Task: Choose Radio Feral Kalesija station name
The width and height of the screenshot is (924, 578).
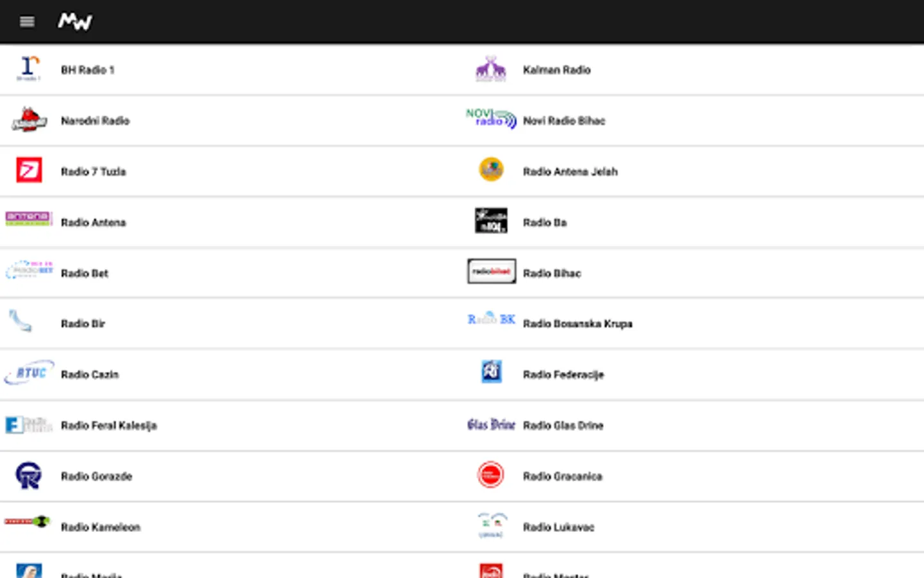Action: [109, 425]
